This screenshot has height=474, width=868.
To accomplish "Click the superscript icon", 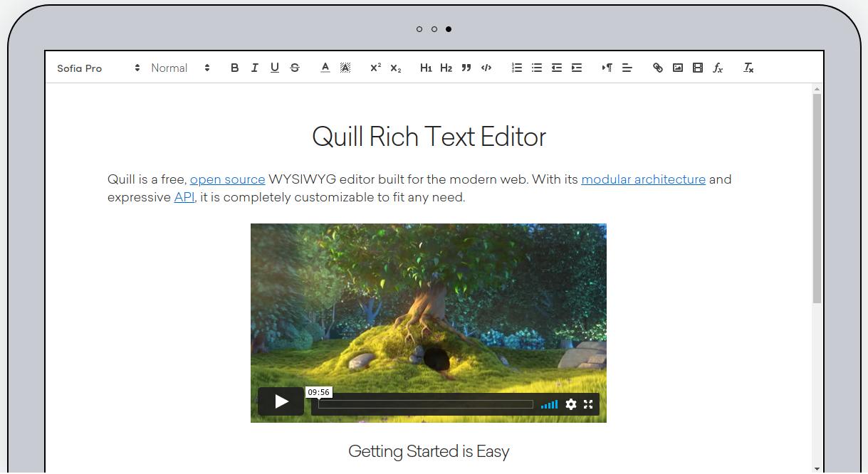I will point(375,68).
